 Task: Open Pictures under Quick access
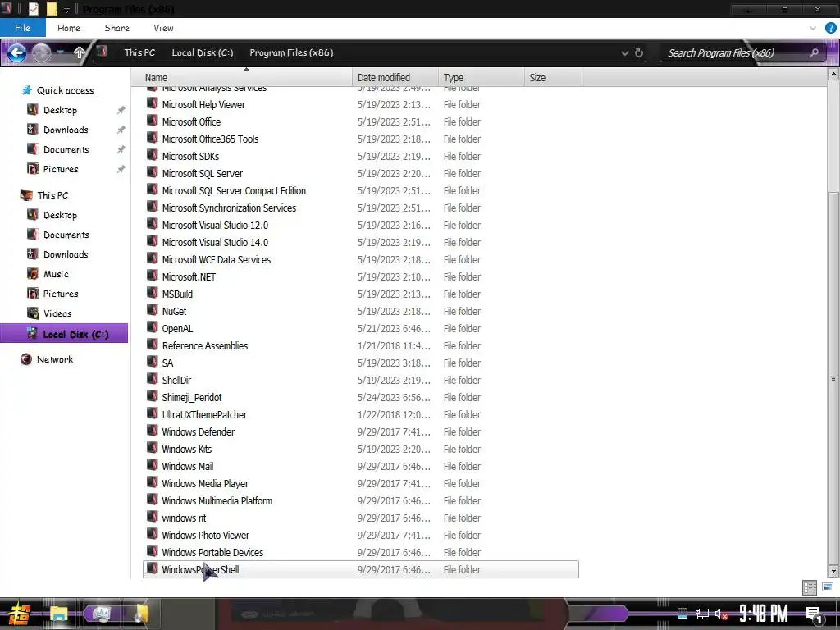[61, 169]
